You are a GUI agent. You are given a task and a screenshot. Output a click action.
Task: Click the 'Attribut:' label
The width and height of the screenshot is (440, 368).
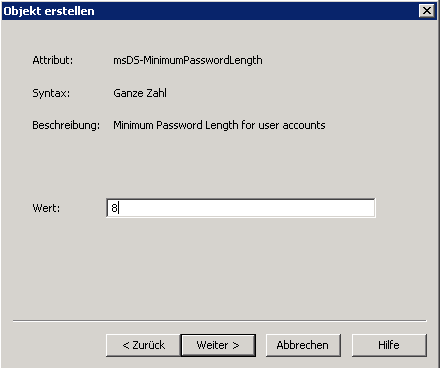tap(53, 60)
